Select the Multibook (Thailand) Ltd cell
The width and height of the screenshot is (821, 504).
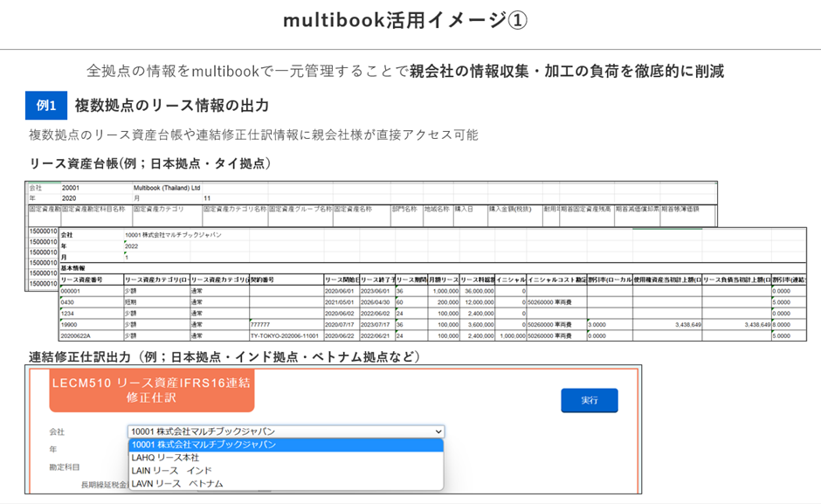[x=167, y=188]
